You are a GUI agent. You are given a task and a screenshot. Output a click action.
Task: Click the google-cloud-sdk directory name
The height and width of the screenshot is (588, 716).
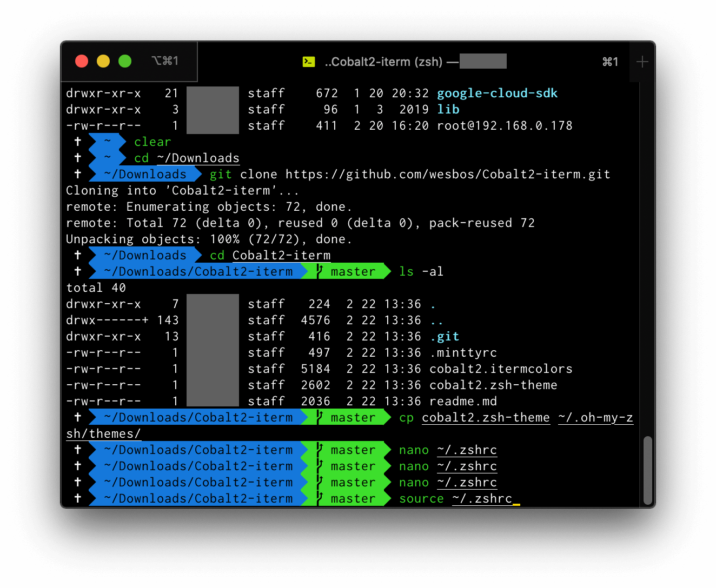[x=497, y=93]
